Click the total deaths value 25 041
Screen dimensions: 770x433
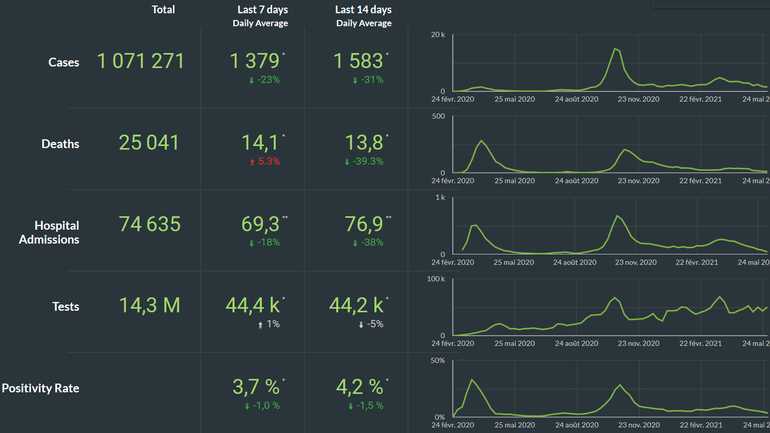click(x=149, y=143)
